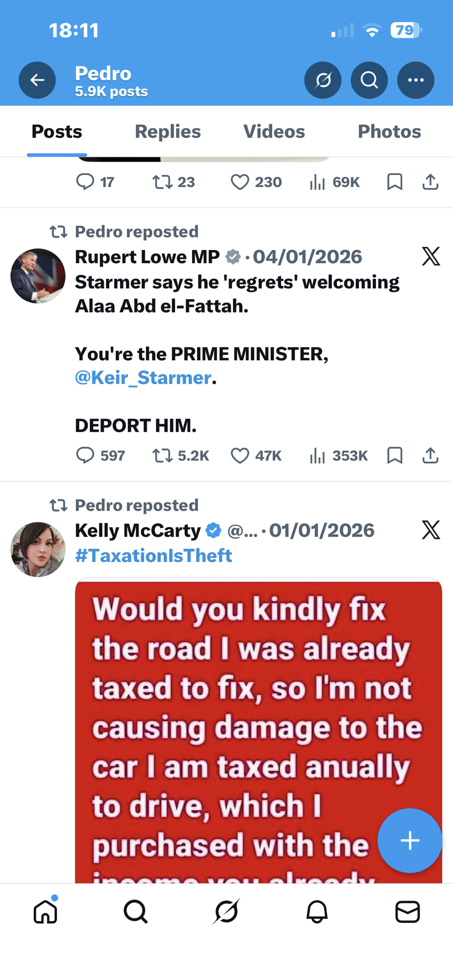Open the Videos tab
453x980 pixels.
click(274, 131)
